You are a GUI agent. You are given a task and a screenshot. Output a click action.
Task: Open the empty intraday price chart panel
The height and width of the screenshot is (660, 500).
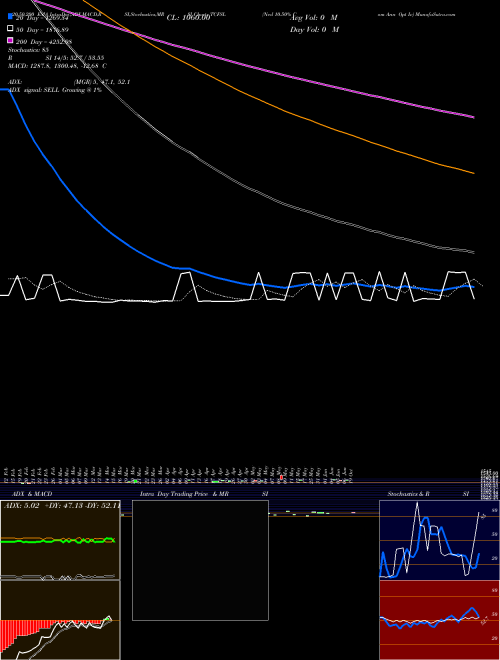[200, 560]
